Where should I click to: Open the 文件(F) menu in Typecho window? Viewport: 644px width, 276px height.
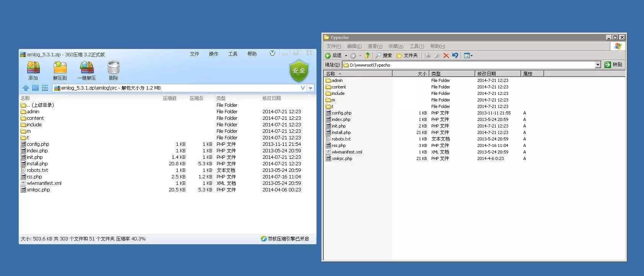tap(334, 46)
